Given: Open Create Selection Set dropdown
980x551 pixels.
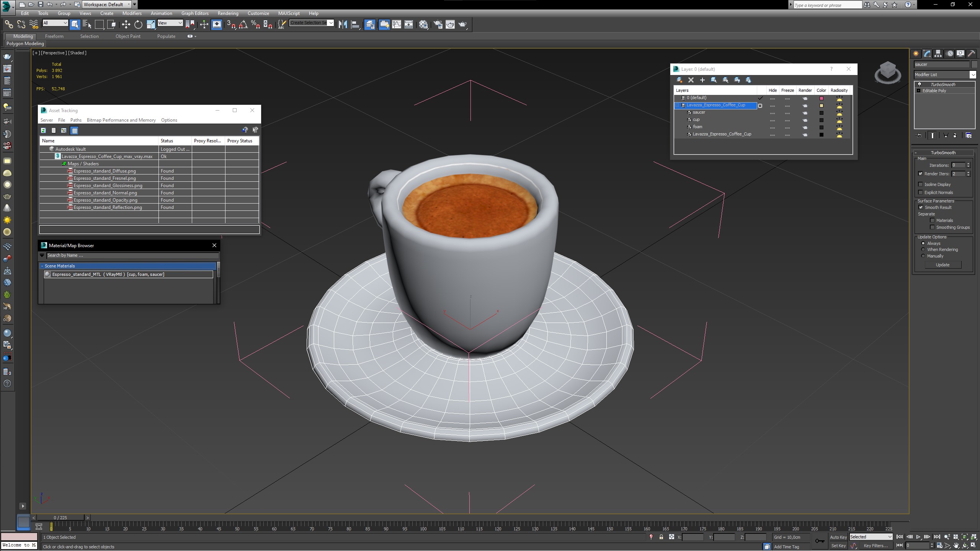Looking at the screenshot, I should pyautogui.click(x=312, y=23).
